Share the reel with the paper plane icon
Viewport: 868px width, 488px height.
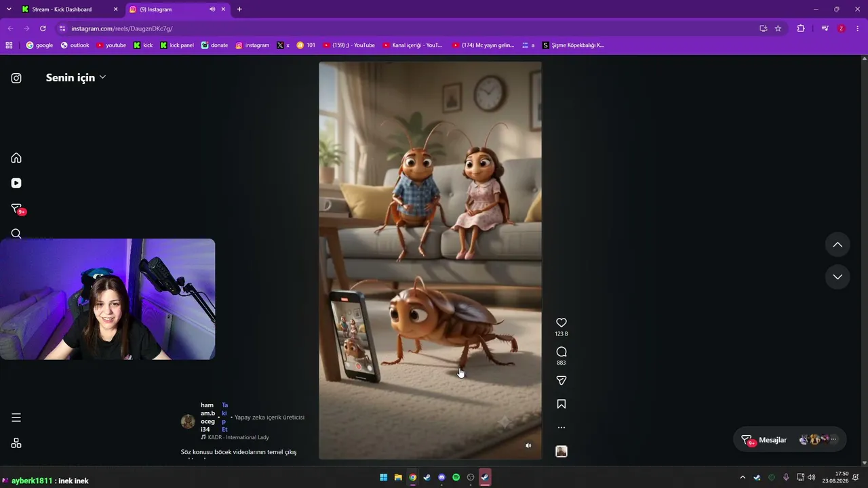(561, 381)
